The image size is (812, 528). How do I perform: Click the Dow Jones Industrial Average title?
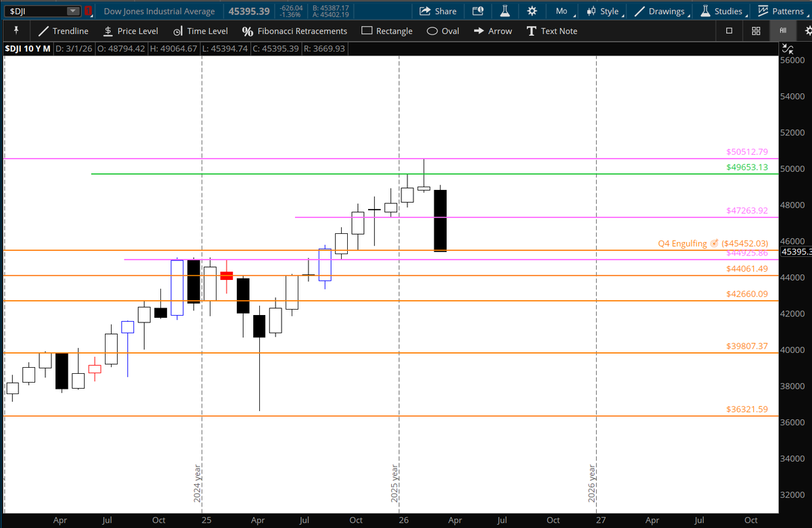(159, 11)
